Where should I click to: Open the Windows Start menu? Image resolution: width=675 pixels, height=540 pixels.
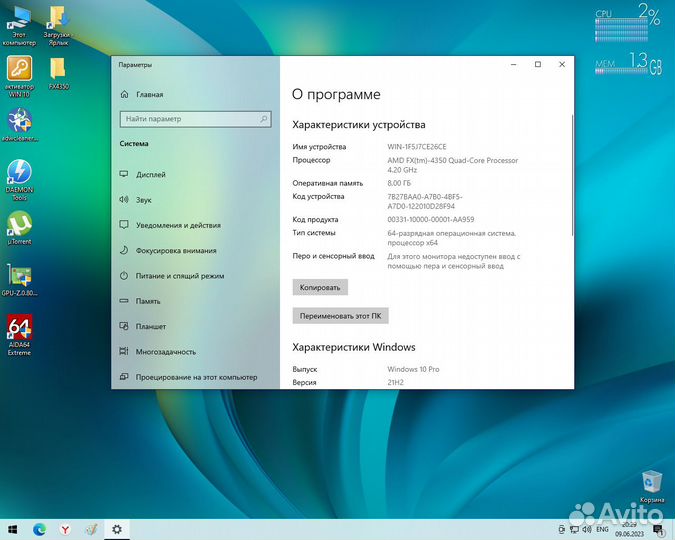(x=12, y=529)
